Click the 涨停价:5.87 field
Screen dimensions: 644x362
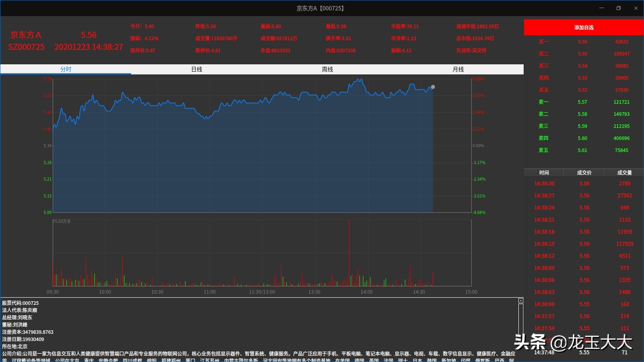pos(142,50)
